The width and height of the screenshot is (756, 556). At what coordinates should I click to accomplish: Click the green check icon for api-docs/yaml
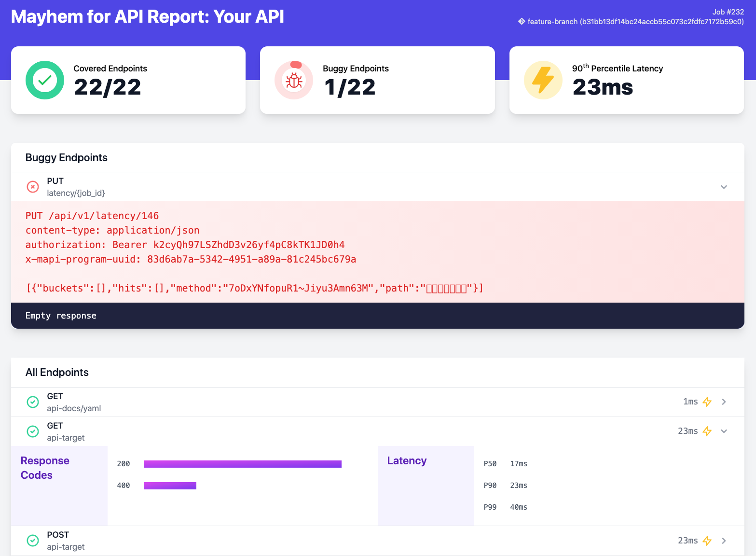tap(33, 402)
